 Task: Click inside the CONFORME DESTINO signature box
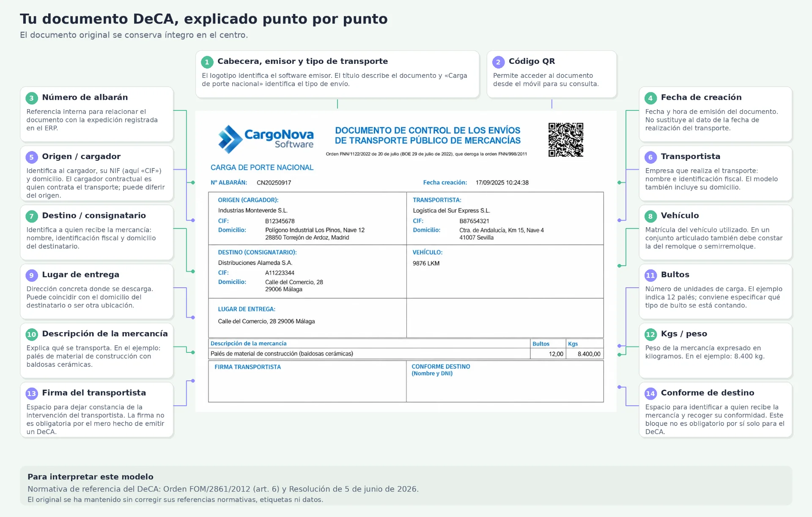point(505,382)
